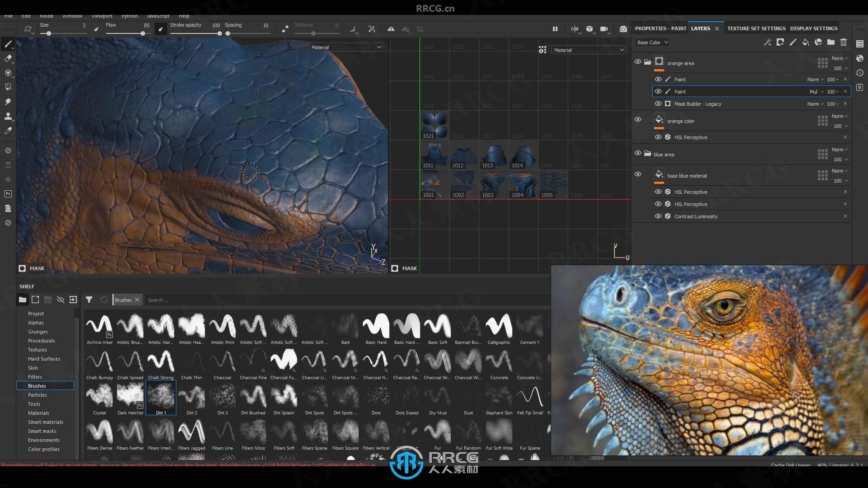This screenshot has width=868, height=488.
Task: Select the Clone stamp tool
Action: 8,116
